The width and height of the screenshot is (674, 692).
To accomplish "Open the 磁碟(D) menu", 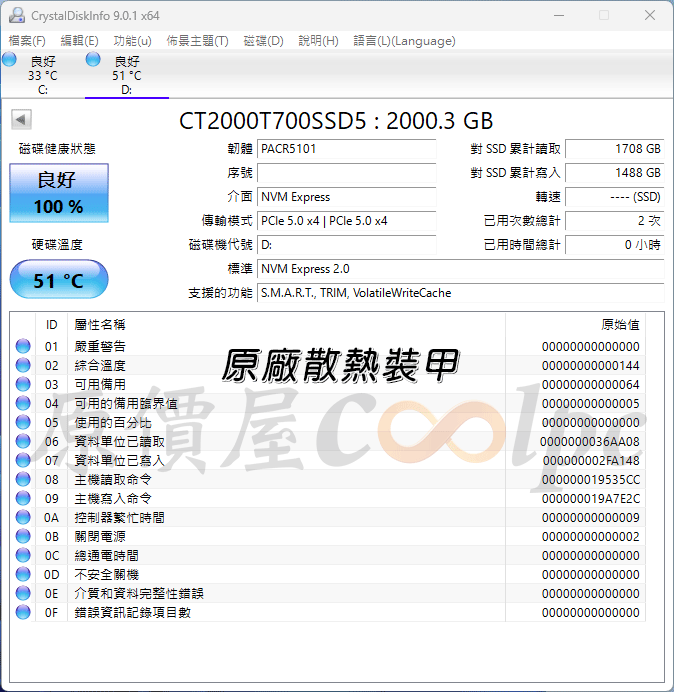I will (x=264, y=41).
